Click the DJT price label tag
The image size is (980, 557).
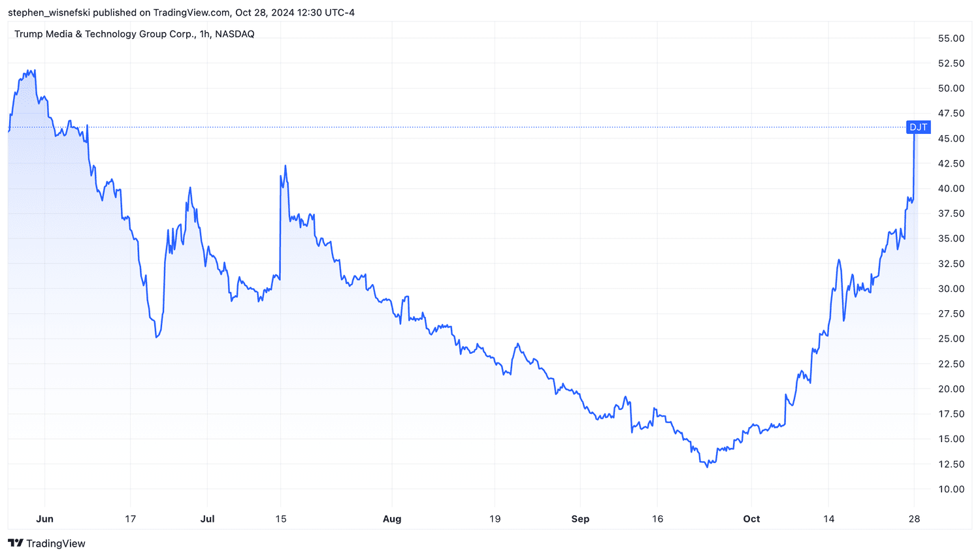(919, 127)
